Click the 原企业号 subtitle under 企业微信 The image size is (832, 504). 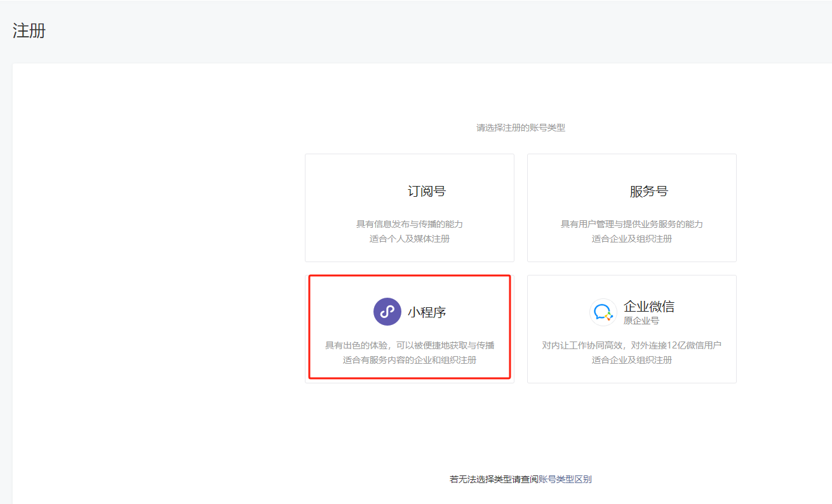[x=641, y=321]
